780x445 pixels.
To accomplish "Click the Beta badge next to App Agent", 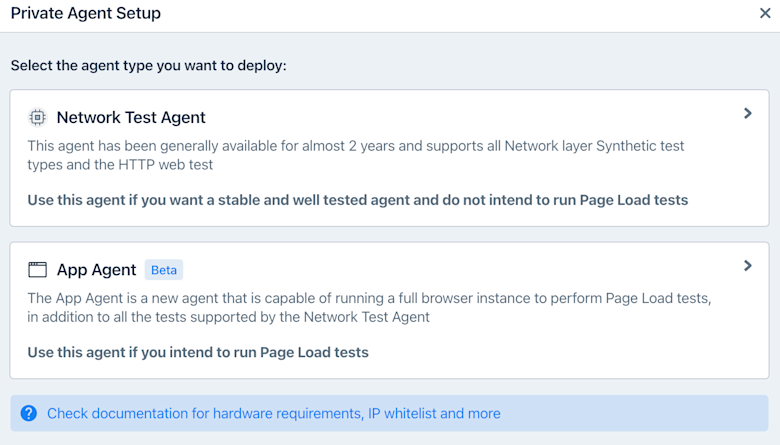I will pos(164,270).
